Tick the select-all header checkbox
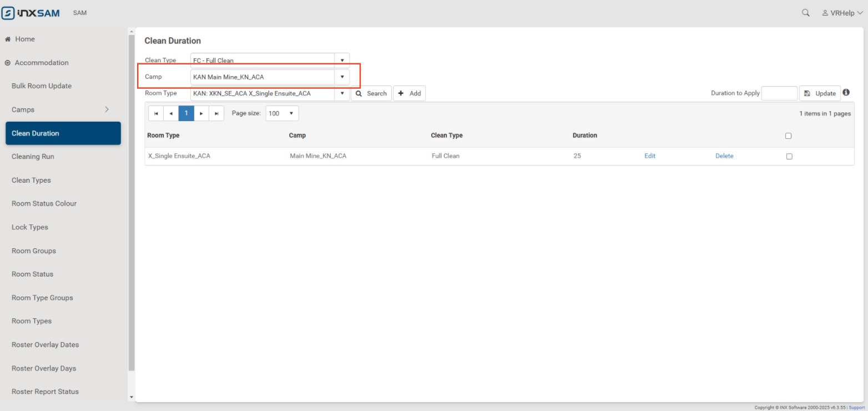This screenshot has width=868, height=411. 788,136
